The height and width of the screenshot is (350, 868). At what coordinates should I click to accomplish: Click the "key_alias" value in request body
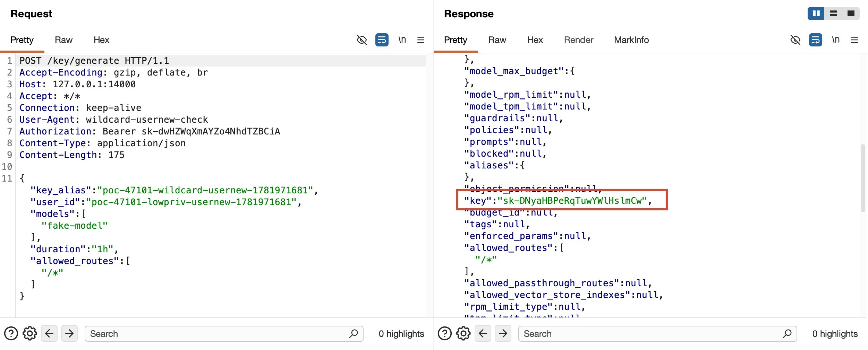click(x=205, y=190)
